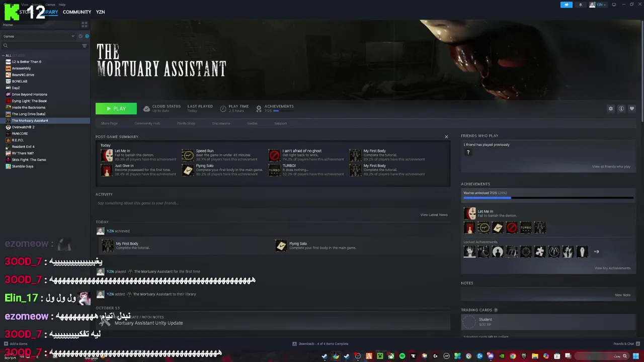Image resolution: width=644 pixels, height=362 pixels.
Task: Click the +9 locked achievements indicator
Action: pyautogui.click(x=596, y=252)
